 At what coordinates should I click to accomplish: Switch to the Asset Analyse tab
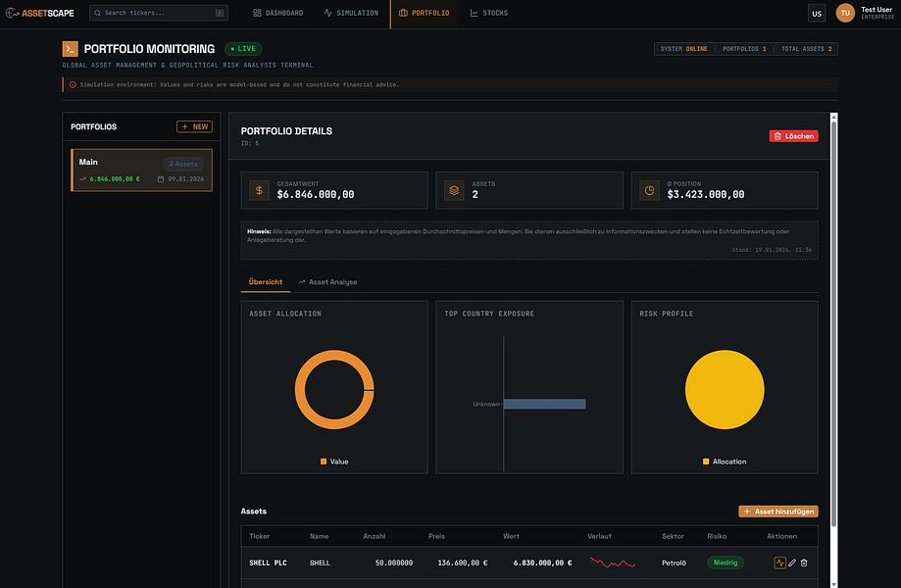point(327,282)
